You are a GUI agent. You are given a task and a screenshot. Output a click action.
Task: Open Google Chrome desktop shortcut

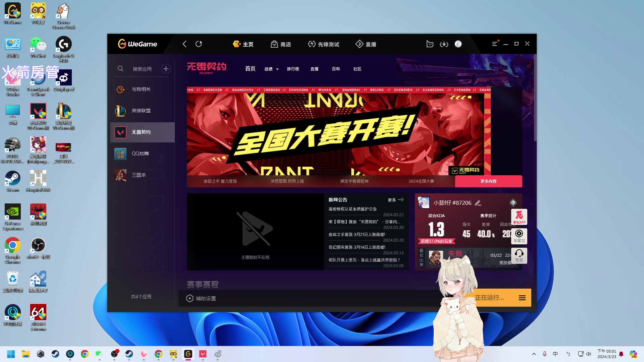coord(13,251)
